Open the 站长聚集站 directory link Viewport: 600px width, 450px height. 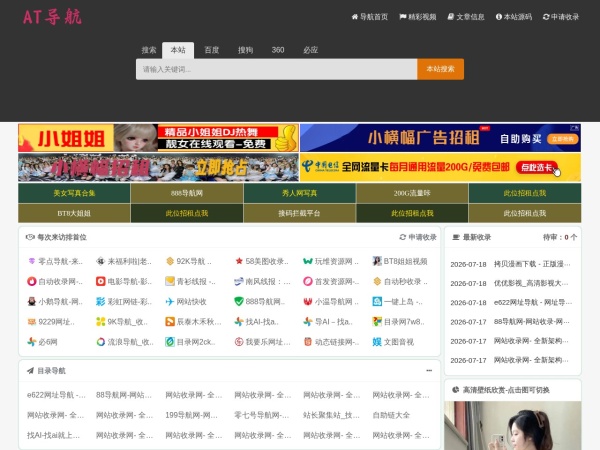tap(331, 415)
